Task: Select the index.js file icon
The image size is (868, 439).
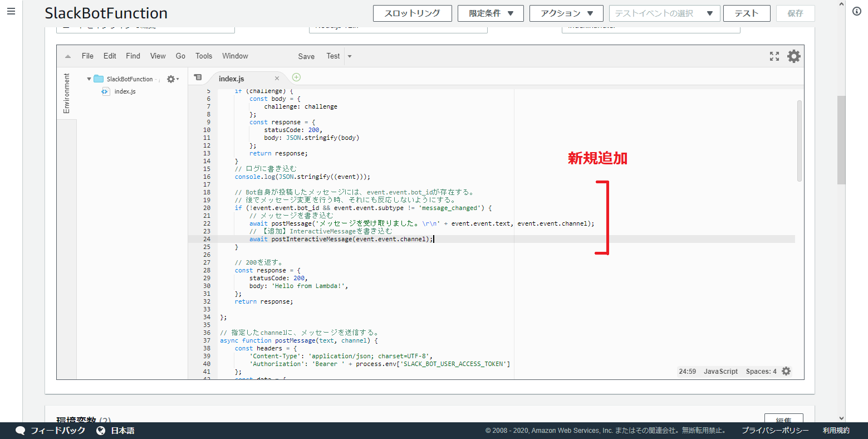Action: coord(105,91)
